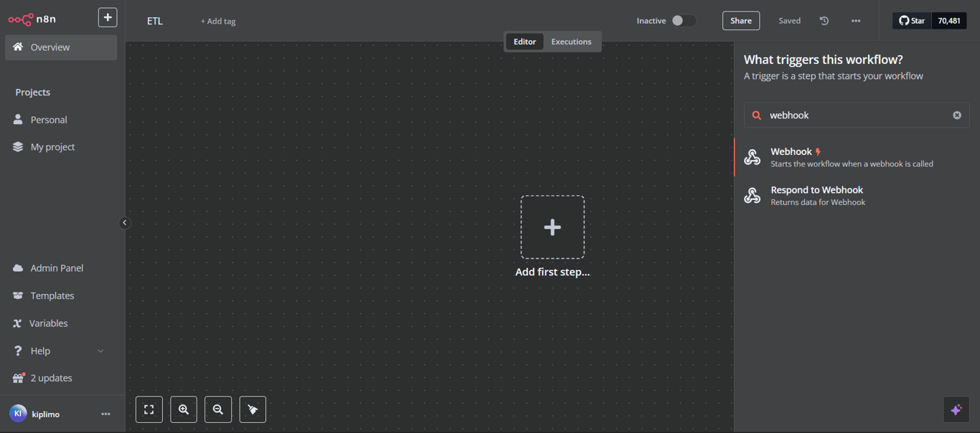980x433 pixels.
Task: Add a tag to the ETL workflow
Action: pyautogui.click(x=217, y=21)
